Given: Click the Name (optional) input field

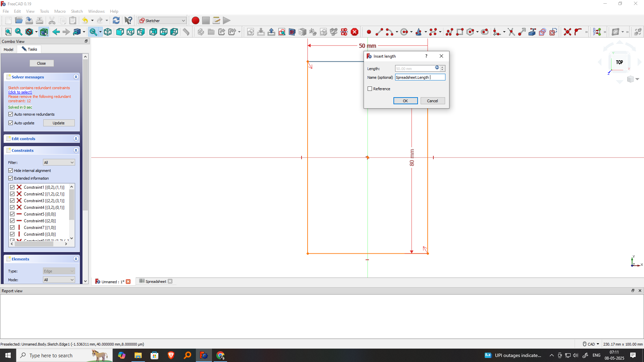Looking at the screenshot, I should [x=420, y=77].
